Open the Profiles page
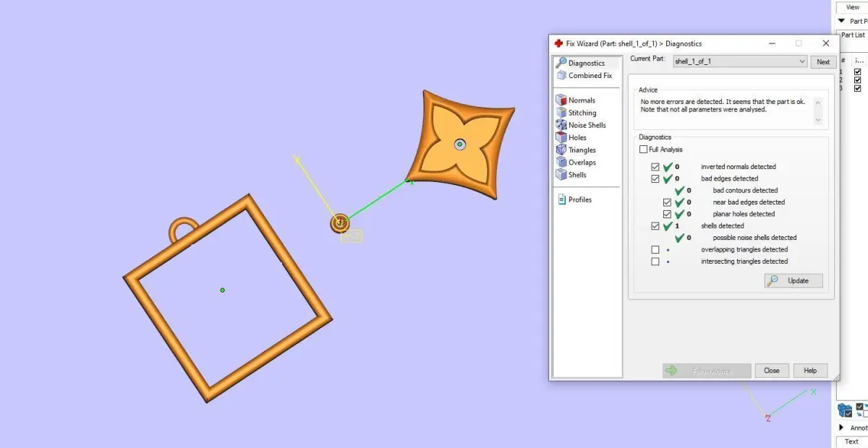 coord(574,199)
